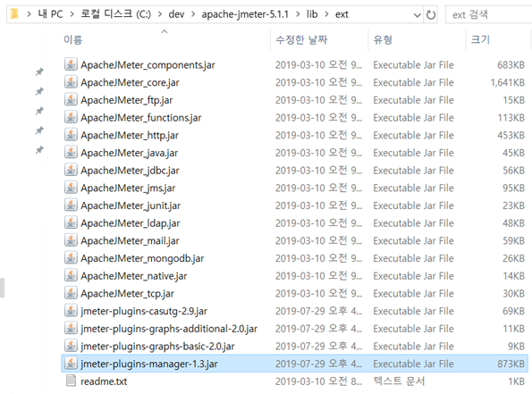Go to dev folder in breadcrumb

(x=176, y=14)
